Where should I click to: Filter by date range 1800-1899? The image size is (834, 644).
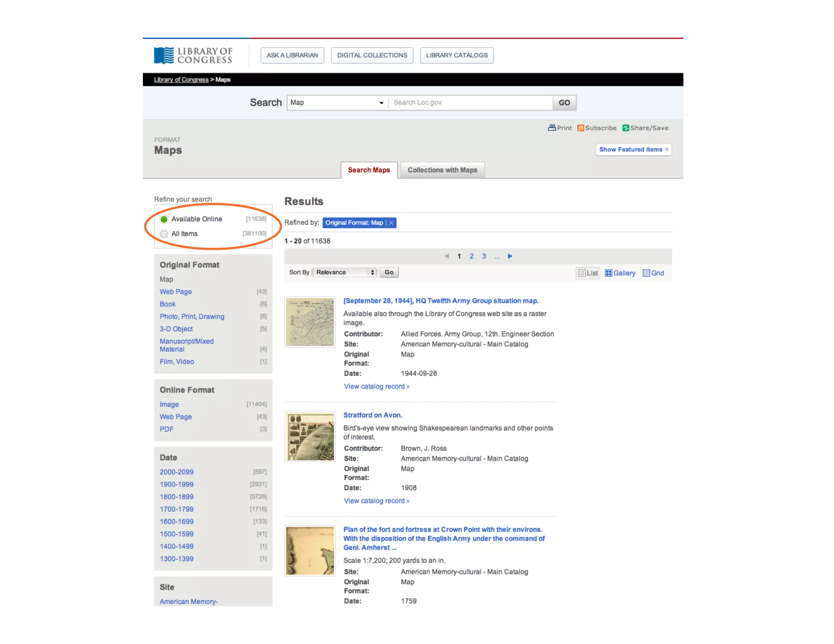[x=176, y=497]
